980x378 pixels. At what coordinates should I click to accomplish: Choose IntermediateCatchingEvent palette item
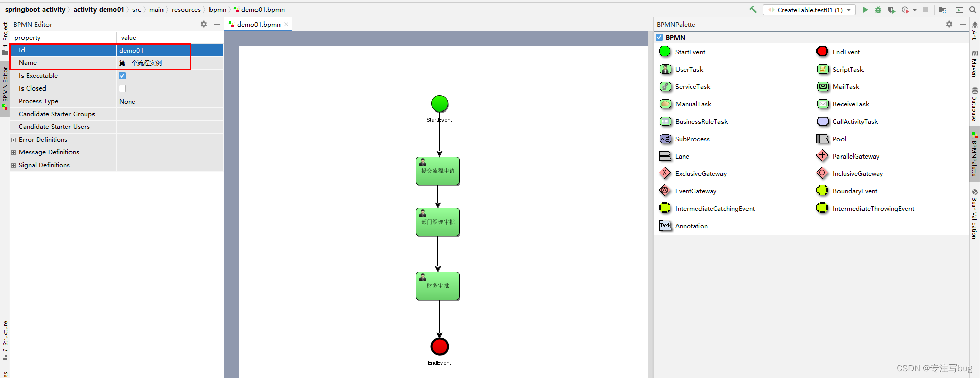point(707,209)
